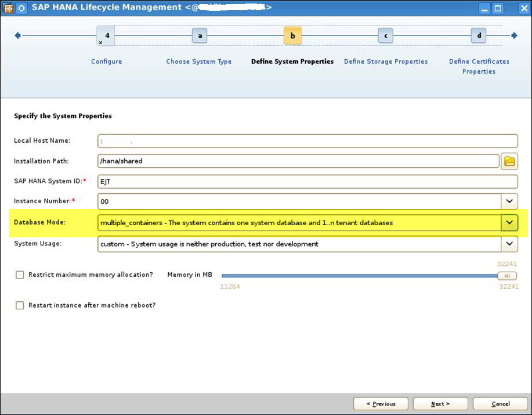Screen dimensions: 532x415
Task: Enable Restrict maximum memory allocation
Action: [20, 275]
